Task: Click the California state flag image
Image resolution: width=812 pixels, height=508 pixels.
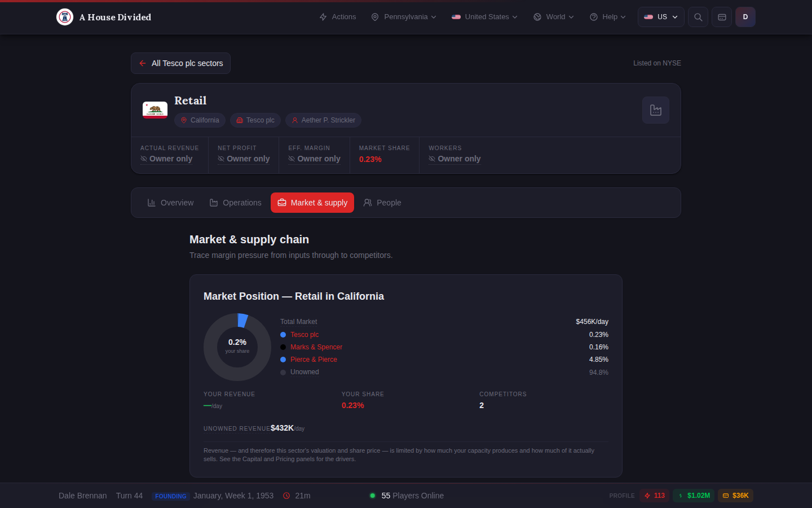Action: [155, 110]
